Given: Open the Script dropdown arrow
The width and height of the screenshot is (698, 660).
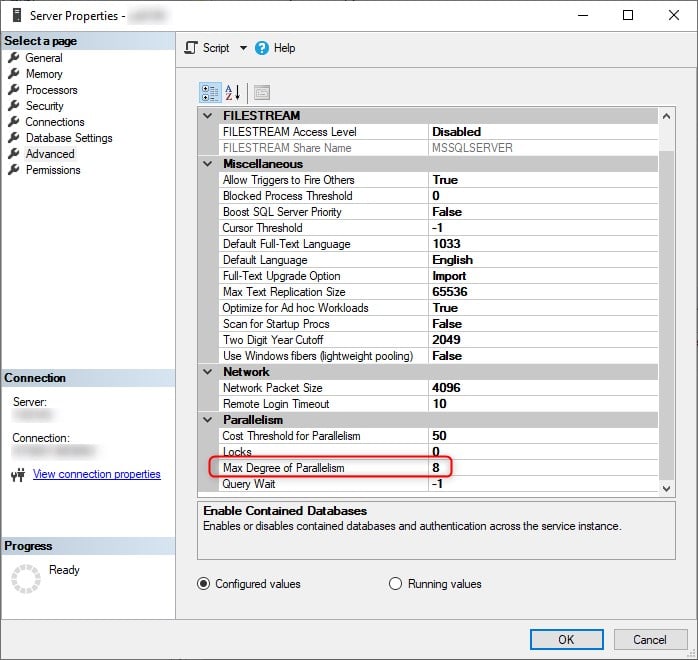Looking at the screenshot, I should point(243,48).
